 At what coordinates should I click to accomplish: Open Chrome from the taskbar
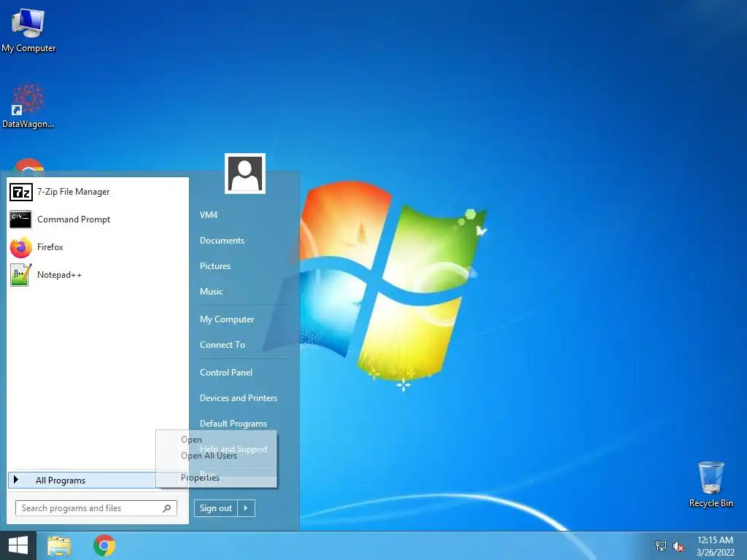(104, 545)
